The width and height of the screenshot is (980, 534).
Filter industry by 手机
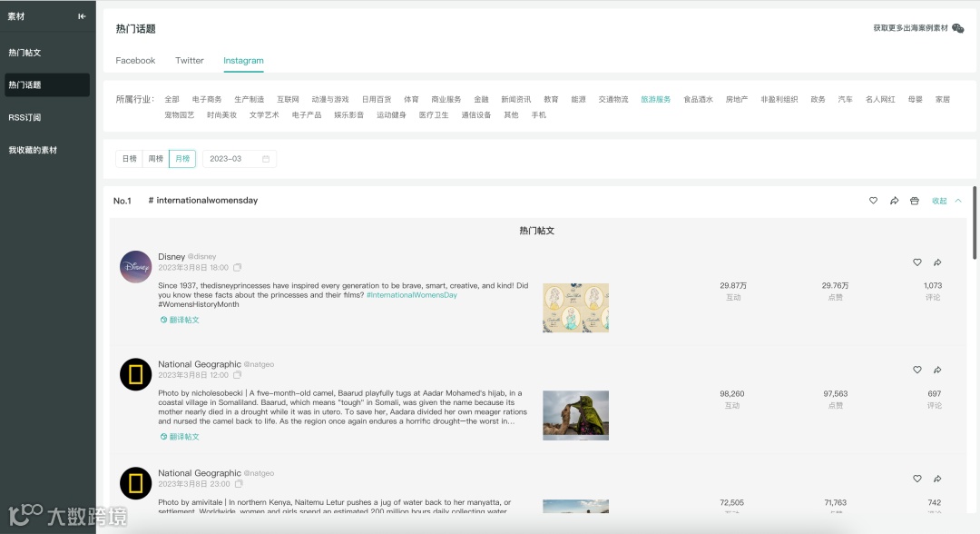pyautogui.click(x=539, y=115)
